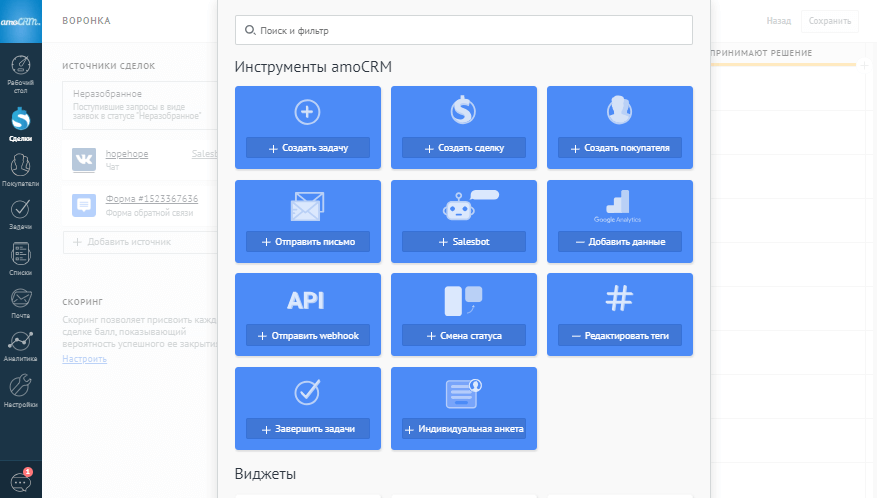Click the Создать покупателя button

[x=620, y=148]
